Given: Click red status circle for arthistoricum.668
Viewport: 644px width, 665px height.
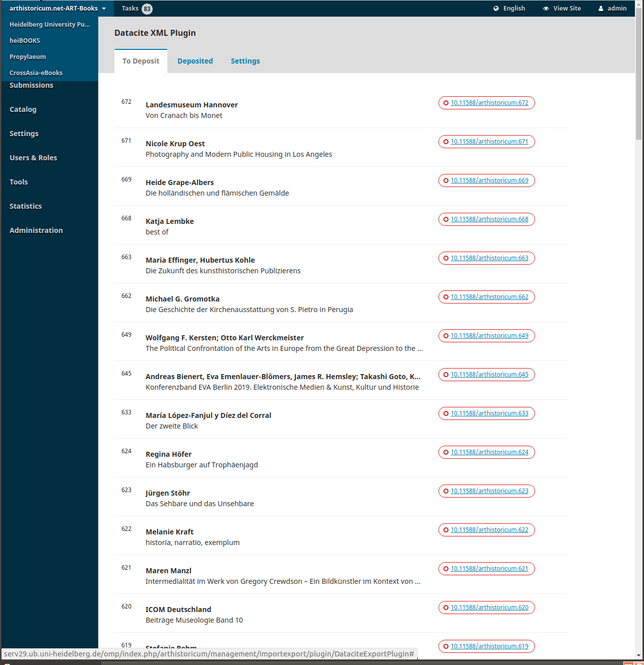Looking at the screenshot, I should (x=446, y=219).
